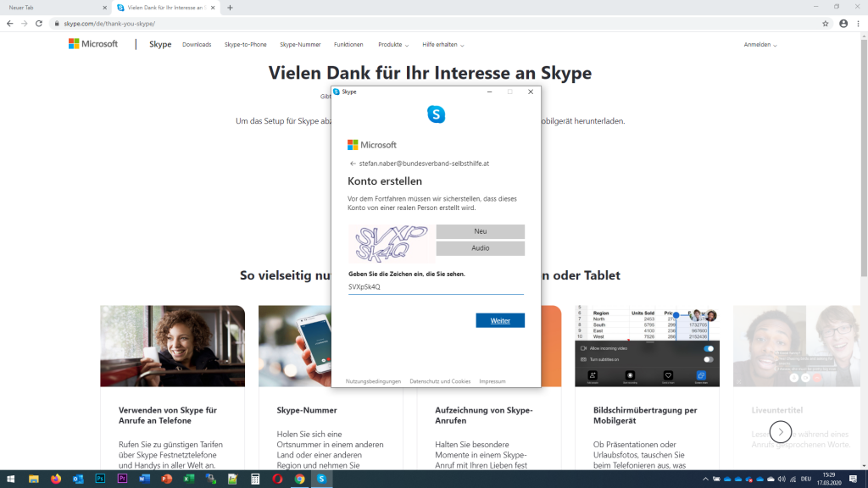Image resolution: width=868 pixels, height=488 pixels.
Task: Open the Windows notification center icon
Action: pos(853,480)
